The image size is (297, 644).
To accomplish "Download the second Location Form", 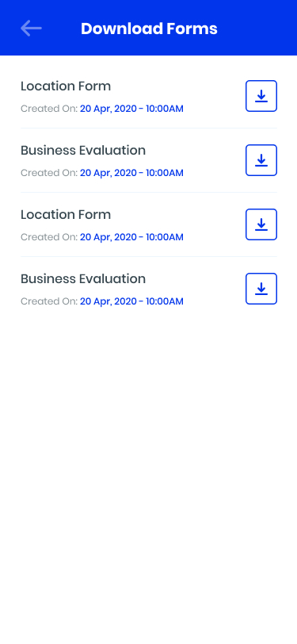I will (x=261, y=224).
